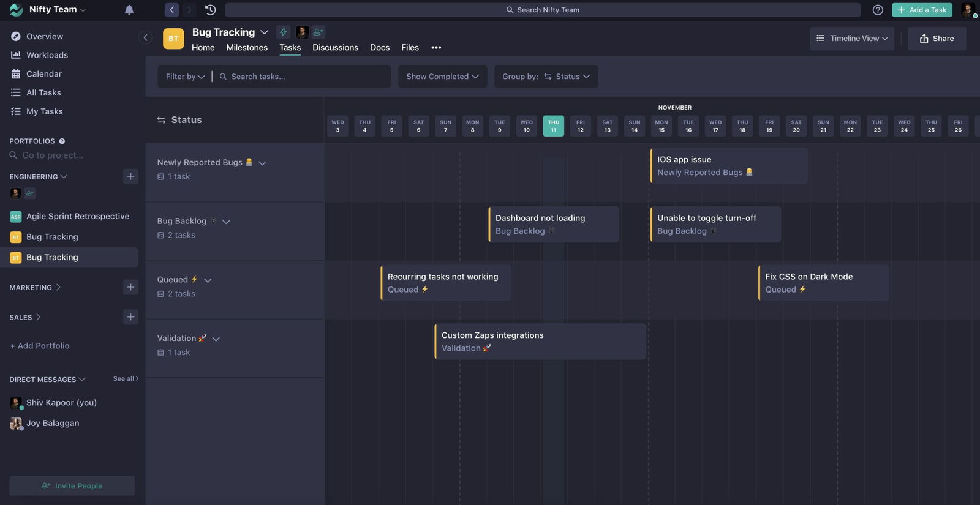Viewport: 980px width, 505px height.
Task: Collapse the Validation group
Action: [216, 339]
